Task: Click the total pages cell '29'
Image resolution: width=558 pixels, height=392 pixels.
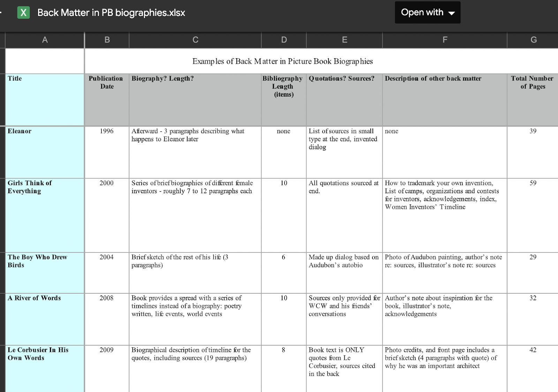Action: [533, 273]
